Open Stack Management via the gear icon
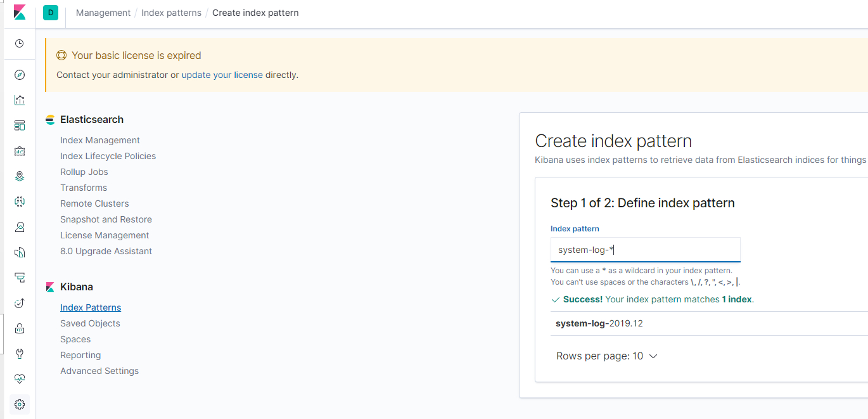This screenshot has width=868, height=419. click(x=19, y=404)
